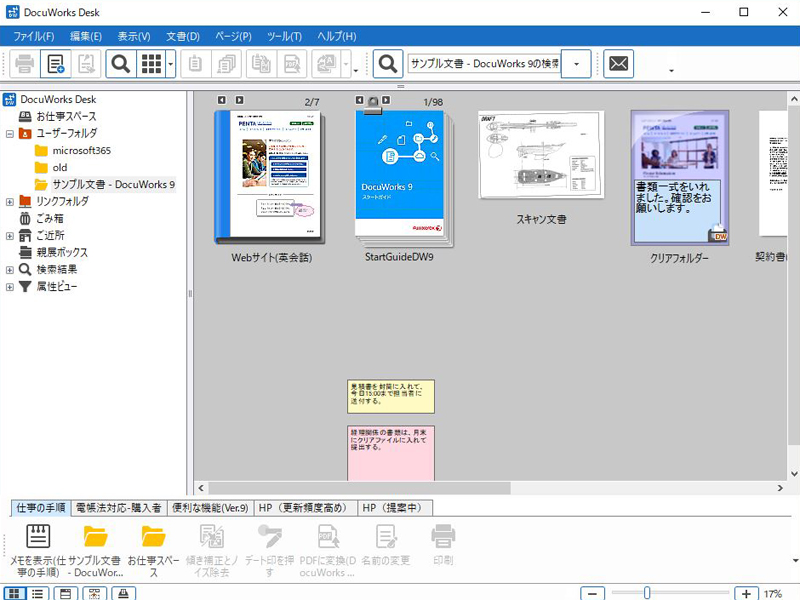Switch to the HP（提案中） tab
Image resolution: width=800 pixels, height=600 pixels.
coord(395,508)
